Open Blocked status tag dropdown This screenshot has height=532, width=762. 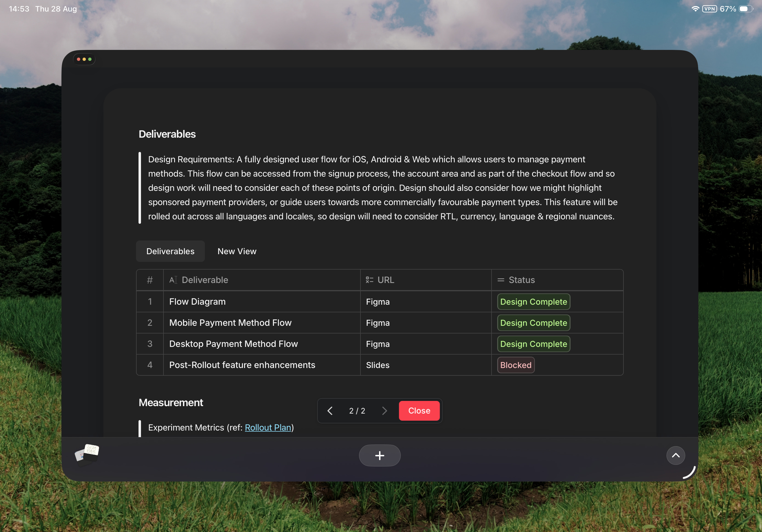515,365
